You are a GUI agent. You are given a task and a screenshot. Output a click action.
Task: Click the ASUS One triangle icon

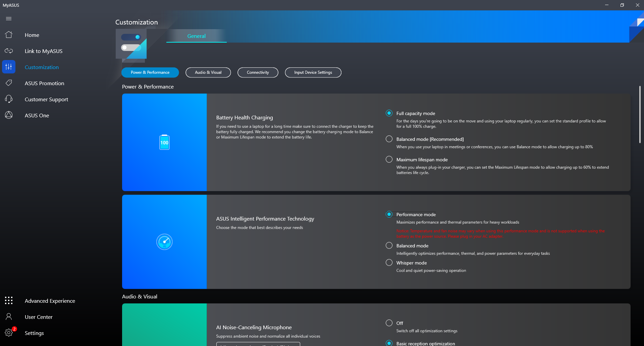tap(9, 115)
